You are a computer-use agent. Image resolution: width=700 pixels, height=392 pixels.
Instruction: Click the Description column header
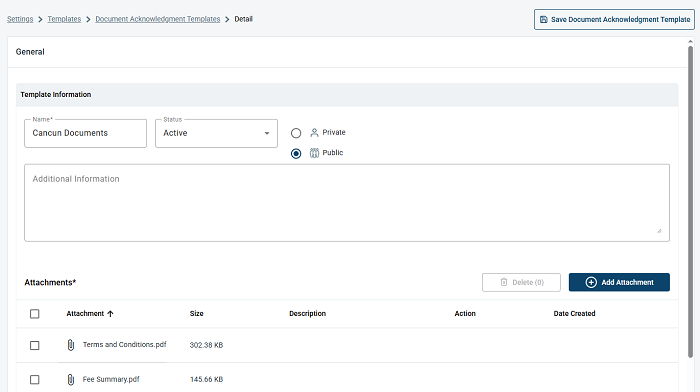click(x=308, y=313)
